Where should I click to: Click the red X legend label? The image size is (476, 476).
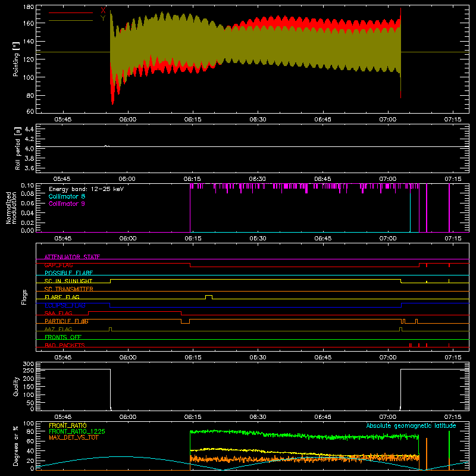point(103,10)
